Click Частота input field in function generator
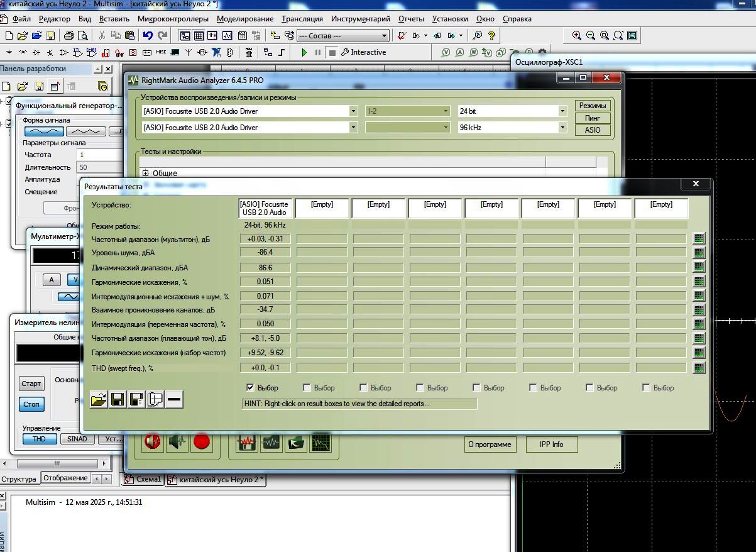The height and width of the screenshot is (552, 756). tap(99, 155)
